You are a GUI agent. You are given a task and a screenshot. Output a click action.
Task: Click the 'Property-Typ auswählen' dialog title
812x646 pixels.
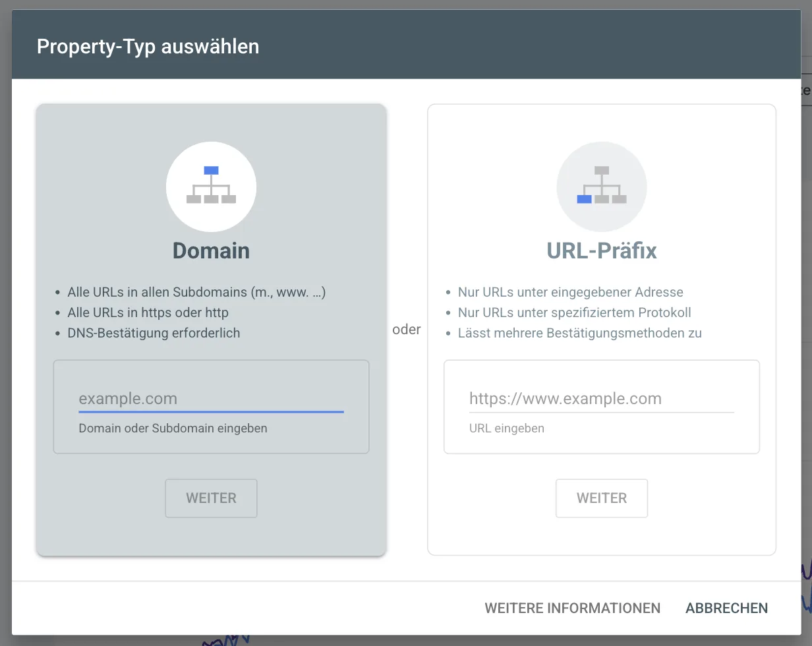[148, 46]
